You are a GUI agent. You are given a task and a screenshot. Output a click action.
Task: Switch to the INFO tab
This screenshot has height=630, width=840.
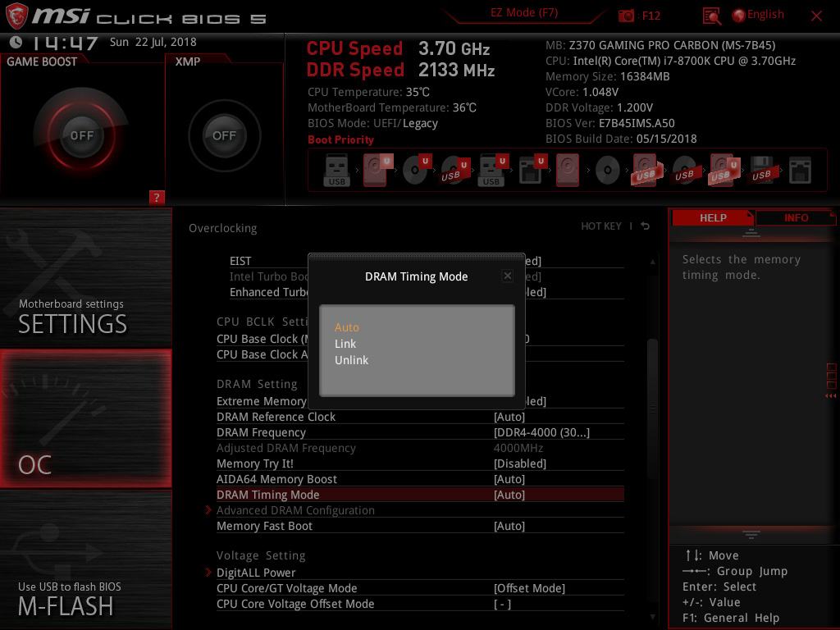coord(796,217)
